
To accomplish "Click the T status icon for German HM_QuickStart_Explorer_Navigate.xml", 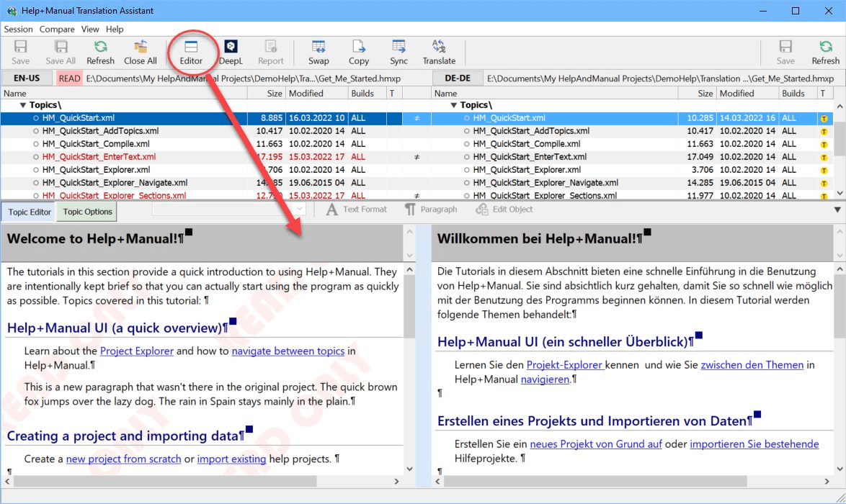I will [x=824, y=183].
